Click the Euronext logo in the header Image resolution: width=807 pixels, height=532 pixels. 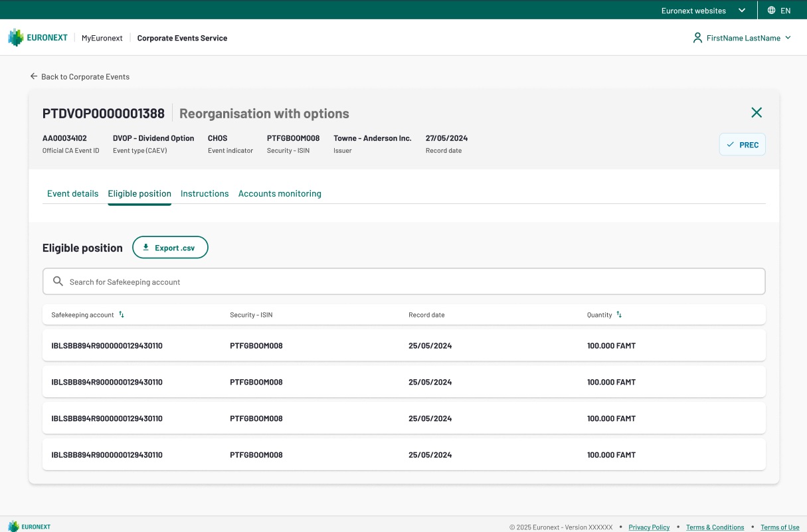coord(38,38)
